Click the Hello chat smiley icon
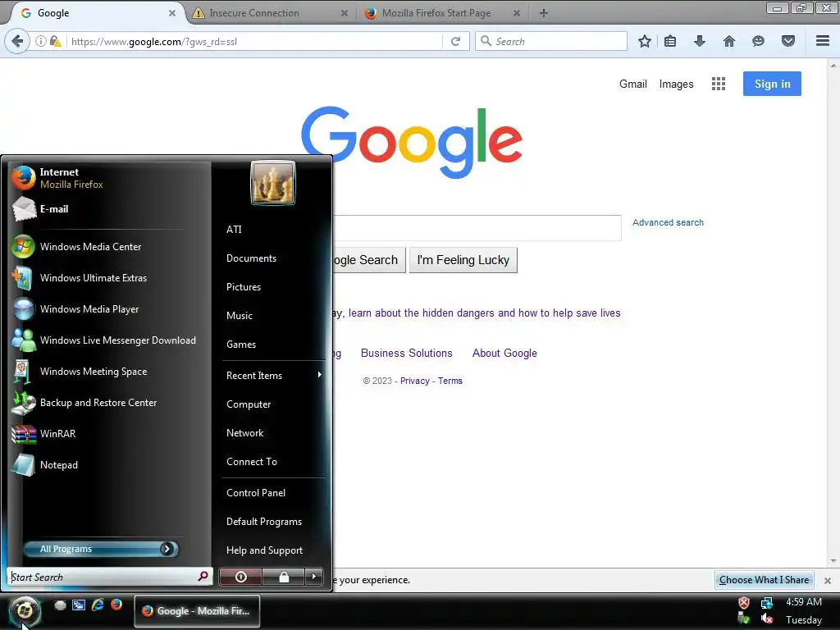Viewport: 840px width, 630px height. coord(758,41)
